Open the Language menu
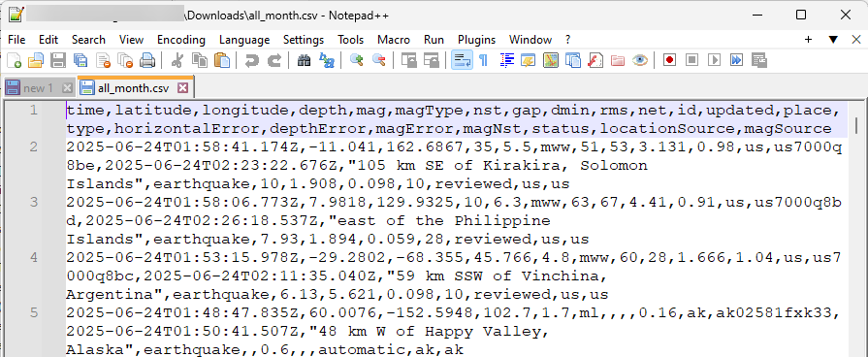Screen dimensions: 868x357 coord(244,40)
